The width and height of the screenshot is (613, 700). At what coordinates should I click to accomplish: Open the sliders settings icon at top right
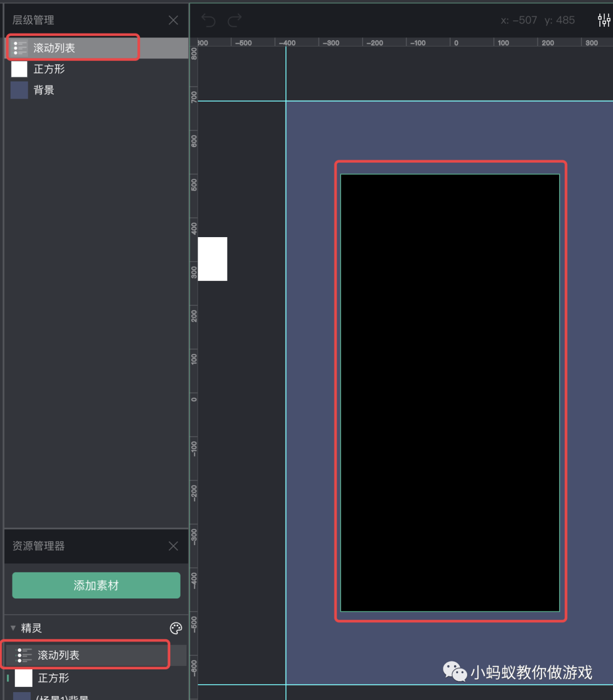tap(603, 19)
